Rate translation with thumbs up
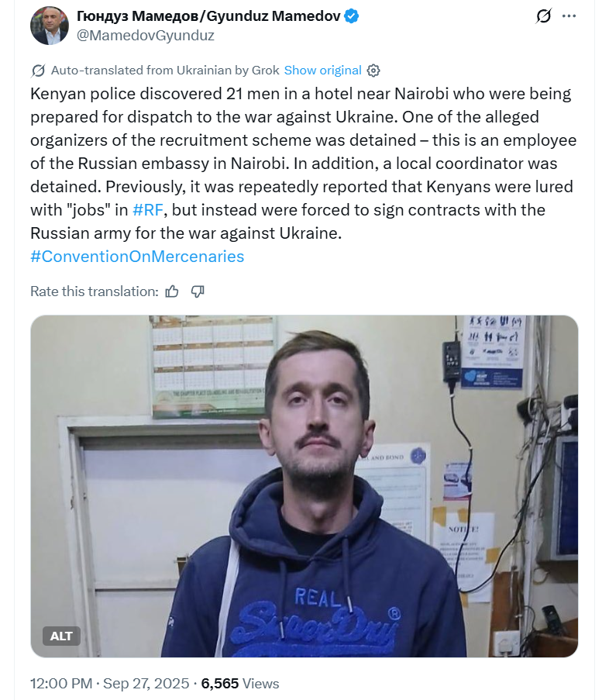 (172, 291)
